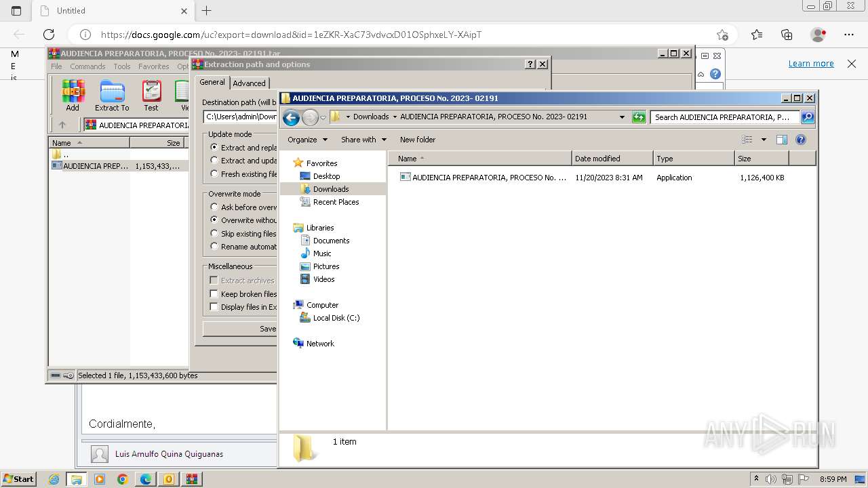Open the WinRAR Commands menu
Image resolution: width=868 pixels, height=488 pixels.
click(87, 66)
